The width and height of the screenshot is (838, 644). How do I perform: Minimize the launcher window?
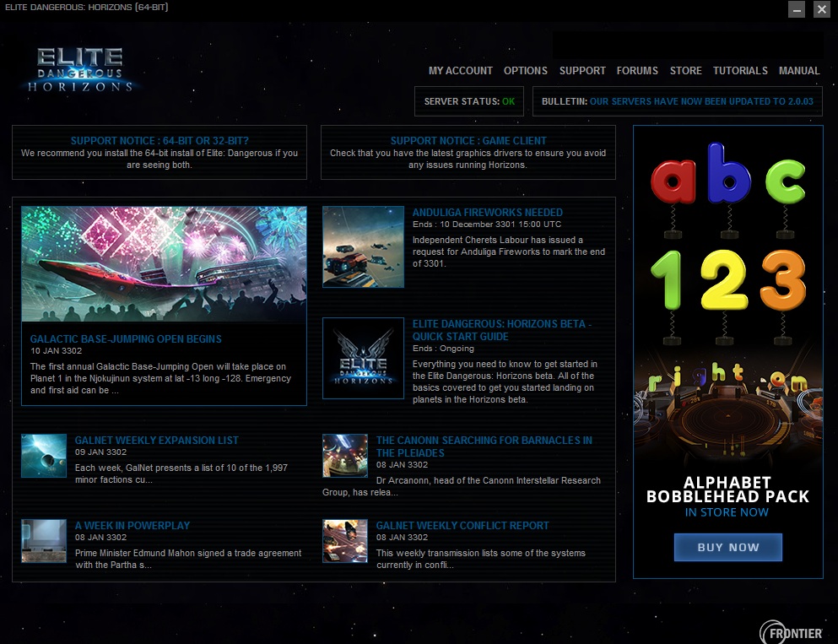pos(797,9)
